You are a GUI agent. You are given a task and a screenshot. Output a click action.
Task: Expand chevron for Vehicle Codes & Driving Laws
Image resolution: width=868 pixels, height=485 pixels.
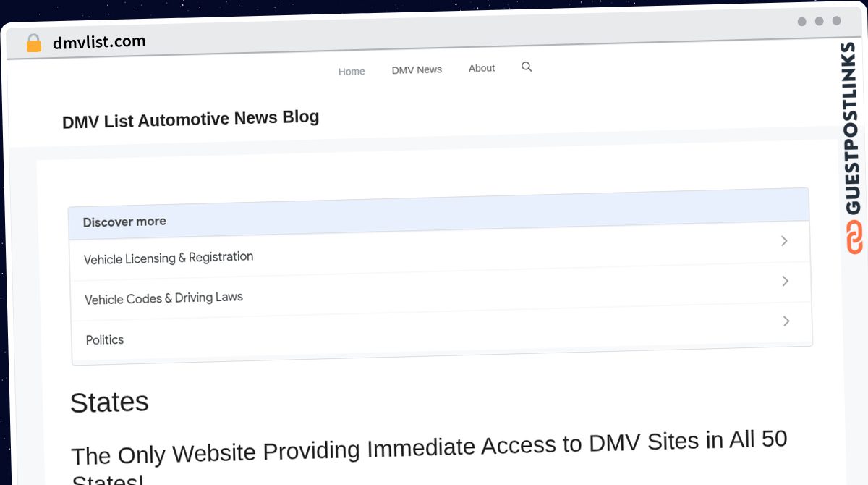[x=785, y=281]
